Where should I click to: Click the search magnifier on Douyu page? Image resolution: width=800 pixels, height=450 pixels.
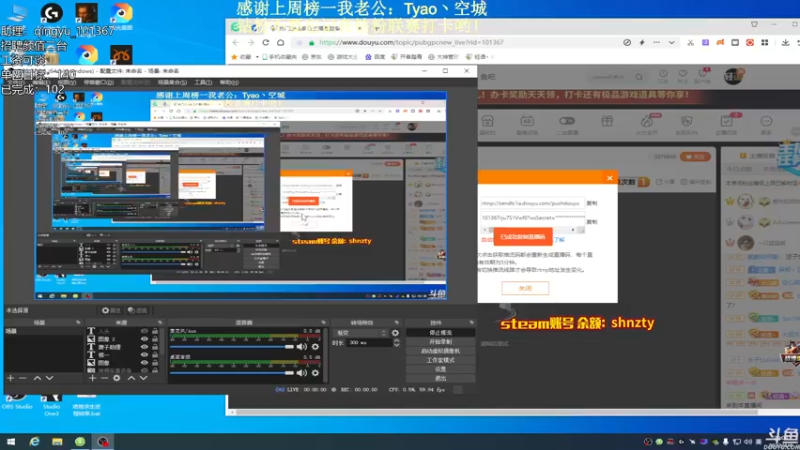tap(639, 77)
